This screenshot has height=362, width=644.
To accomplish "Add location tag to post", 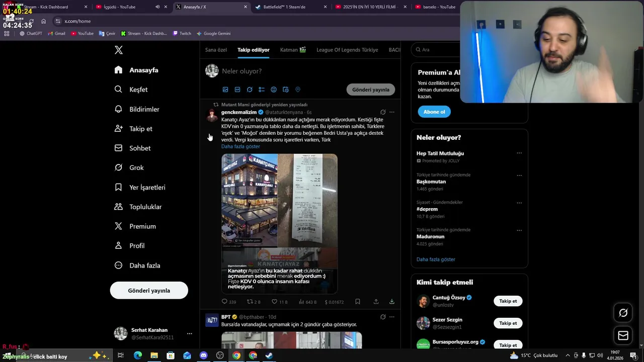I will [x=298, y=89].
